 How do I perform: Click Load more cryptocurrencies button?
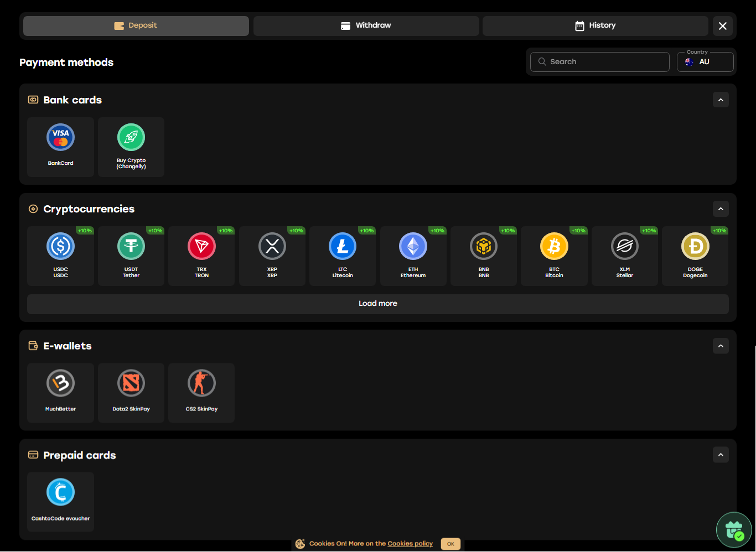pos(377,304)
